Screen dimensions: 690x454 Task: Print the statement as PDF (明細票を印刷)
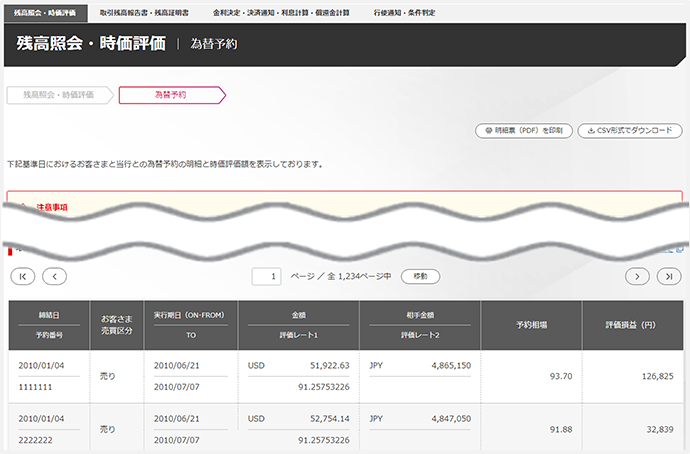[x=526, y=130]
